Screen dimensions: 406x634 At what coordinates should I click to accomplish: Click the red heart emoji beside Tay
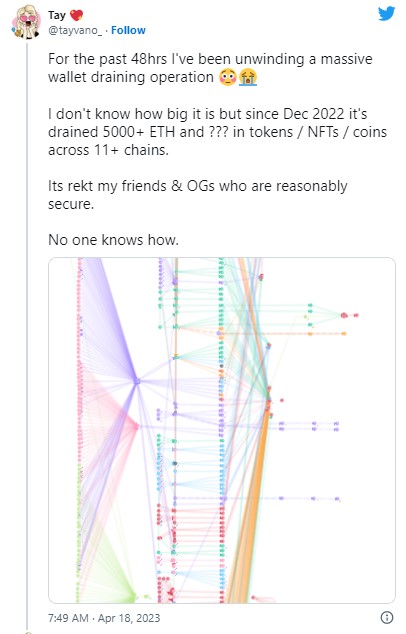point(76,15)
